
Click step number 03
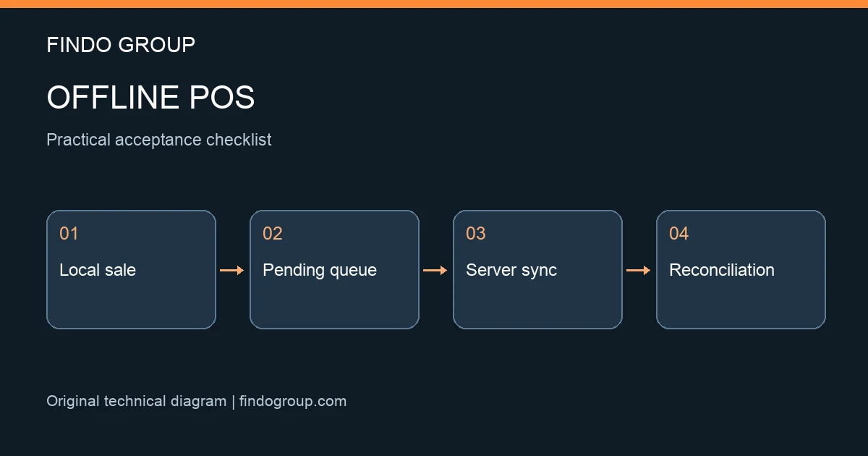click(x=476, y=233)
